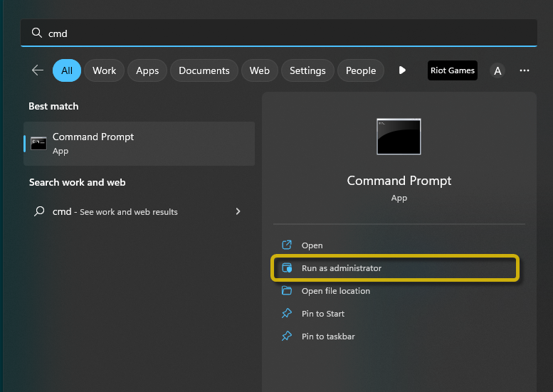Switch to the People filter tab

pos(361,70)
